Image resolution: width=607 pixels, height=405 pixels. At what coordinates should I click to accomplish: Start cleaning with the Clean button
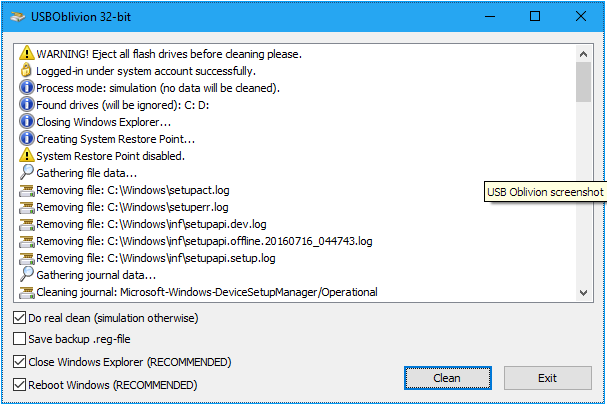click(x=448, y=378)
